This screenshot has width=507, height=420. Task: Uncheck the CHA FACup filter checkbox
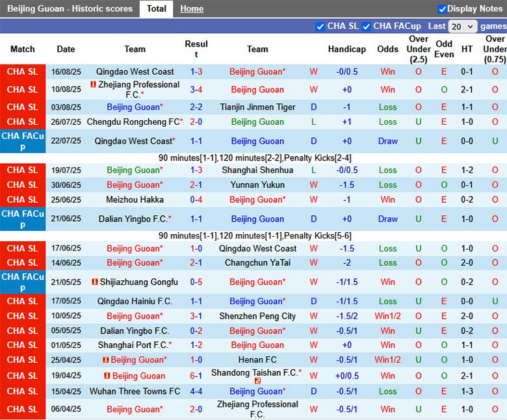click(x=366, y=27)
